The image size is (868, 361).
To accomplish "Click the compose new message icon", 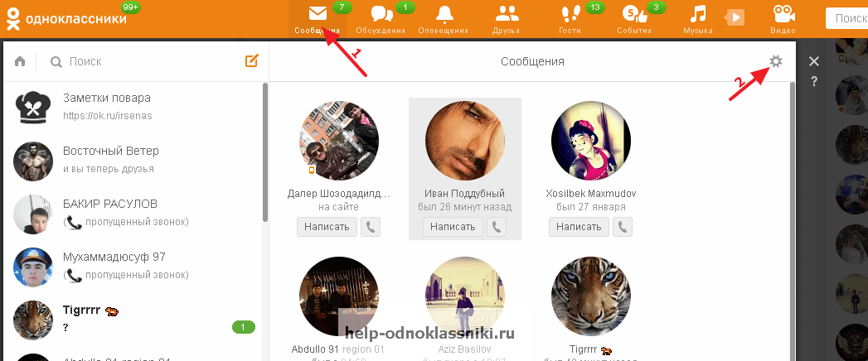I will pos(252,60).
